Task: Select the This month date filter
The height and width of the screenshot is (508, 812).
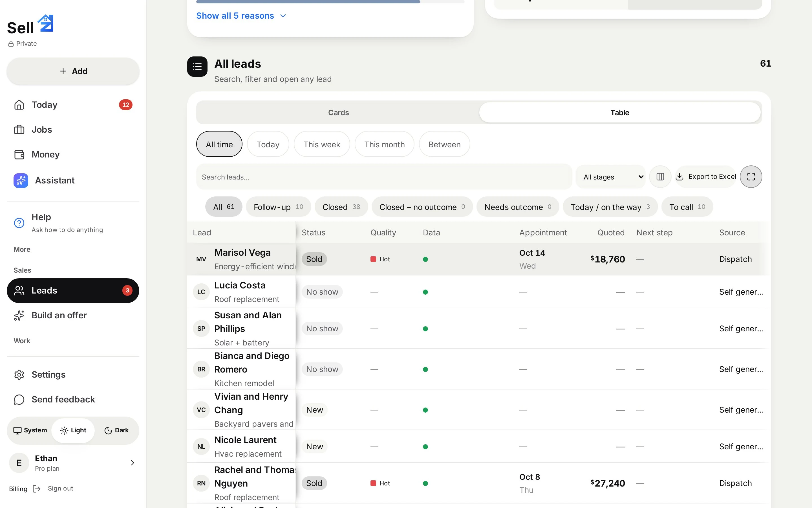Action: pyautogui.click(x=385, y=144)
